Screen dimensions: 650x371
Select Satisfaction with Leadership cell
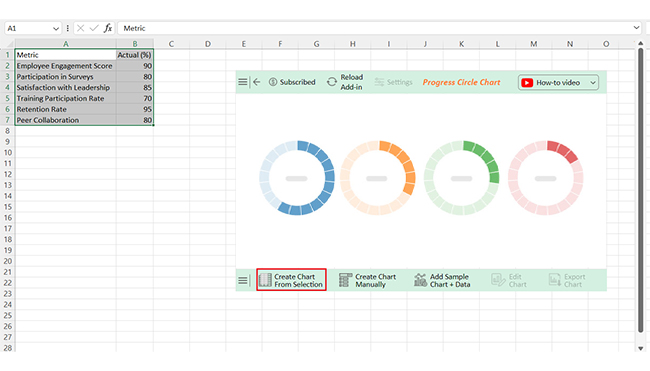click(x=65, y=87)
